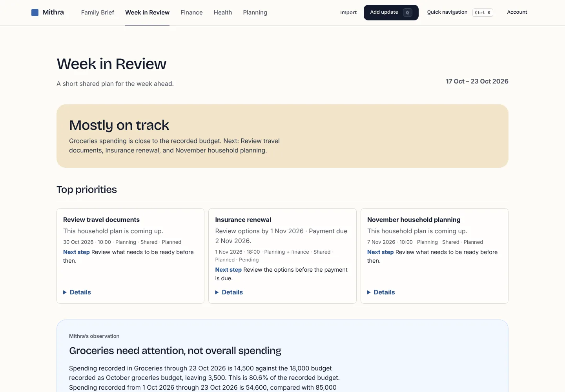
Task: Click the Week in Review page title
Action: point(111,64)
